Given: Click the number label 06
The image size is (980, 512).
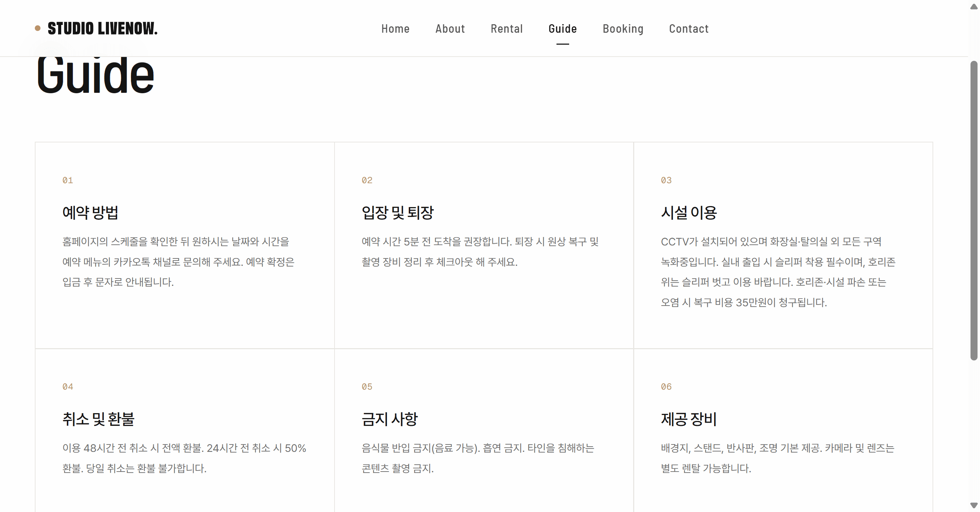Looking at the screenshot, I should [x=666, y=387].
